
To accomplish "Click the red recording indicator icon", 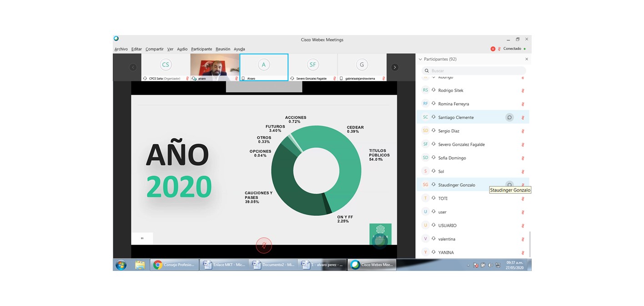I will (493, 49).
